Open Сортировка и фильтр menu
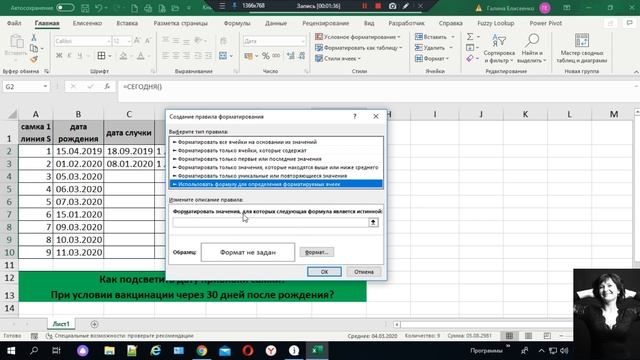The width and height of the screenshot is (640, 360). (499, 49)
